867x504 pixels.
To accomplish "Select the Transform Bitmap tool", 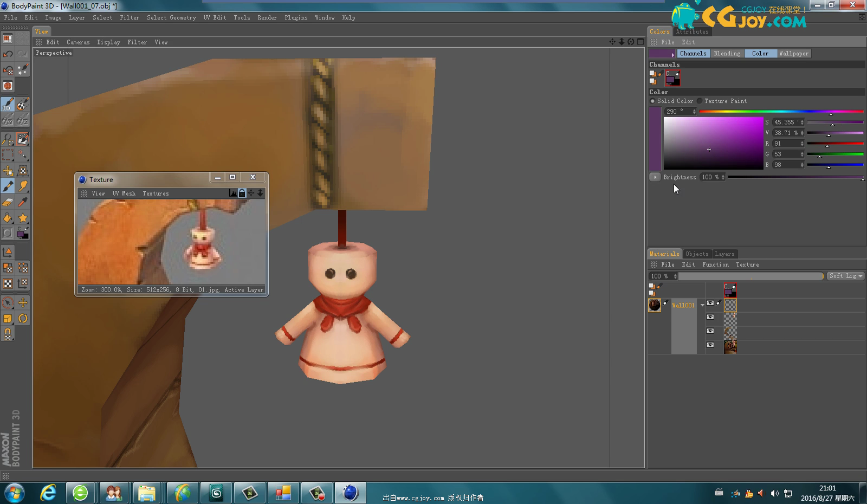I will tap(23, 171).
